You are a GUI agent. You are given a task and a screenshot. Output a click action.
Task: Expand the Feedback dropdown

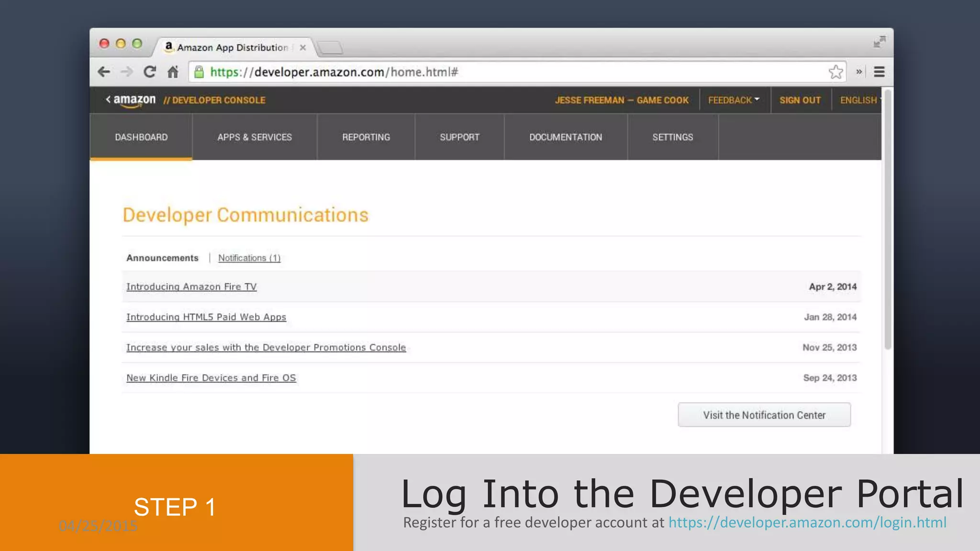734,100
